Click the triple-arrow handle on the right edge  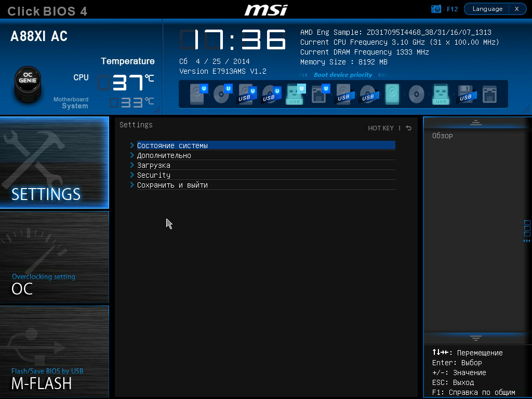(x=527, y=241)
